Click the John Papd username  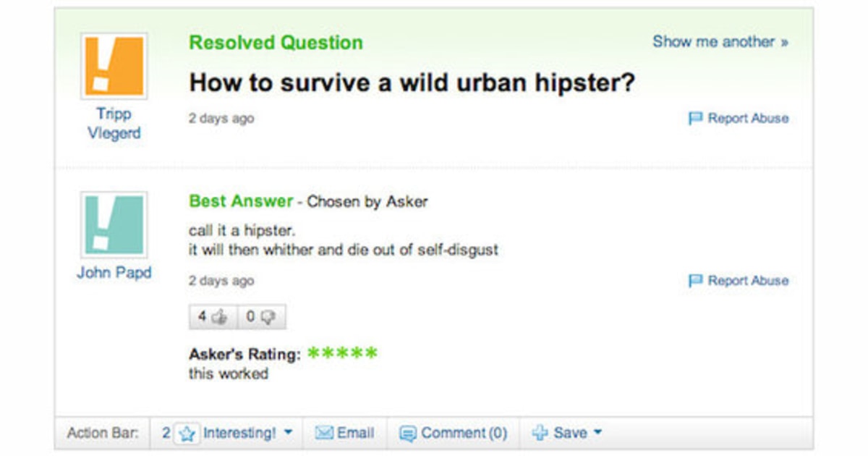click(x=114, y=274)
